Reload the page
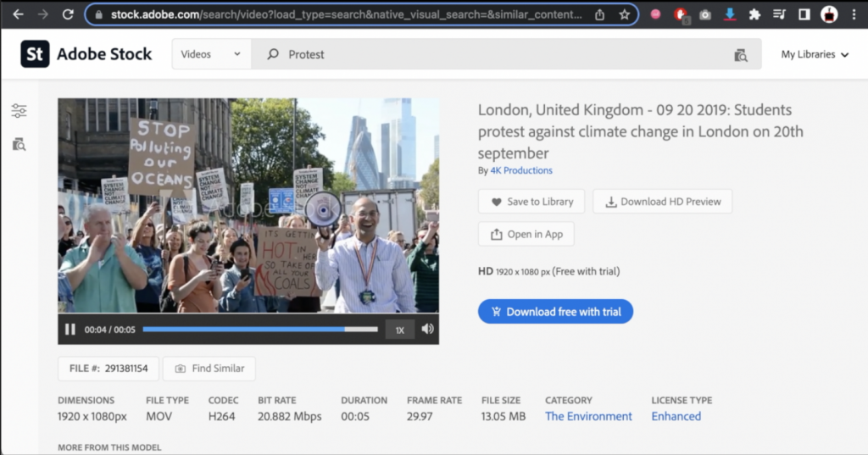The width and height of the screenshot is (868, 455). [x=67, y=14]
